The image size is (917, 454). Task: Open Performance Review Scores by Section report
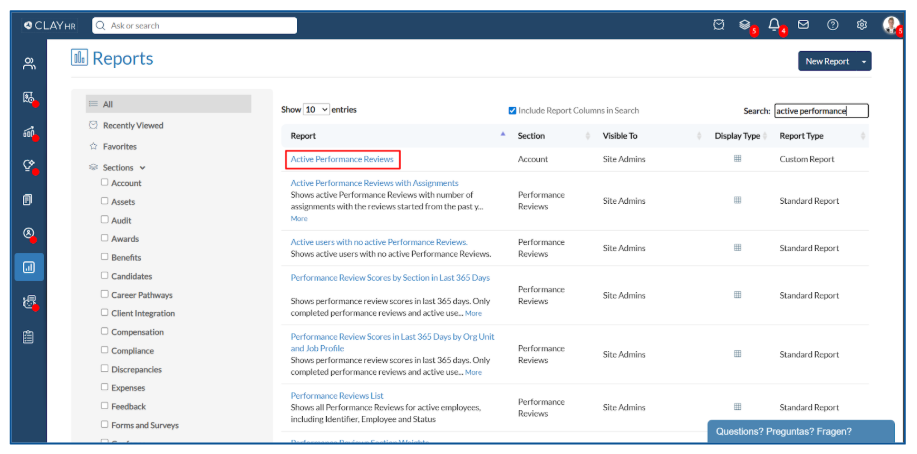click(390, 277)
